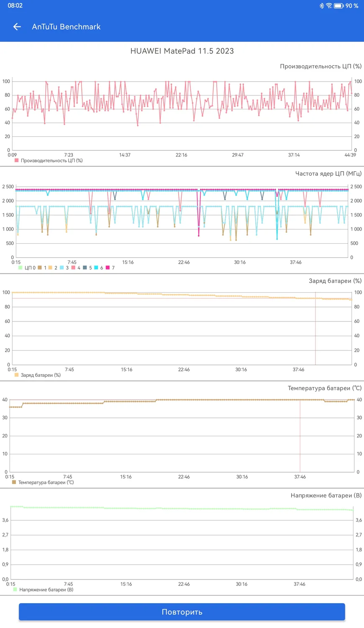Tap the 90 % battery percentage text

point(352,6)
